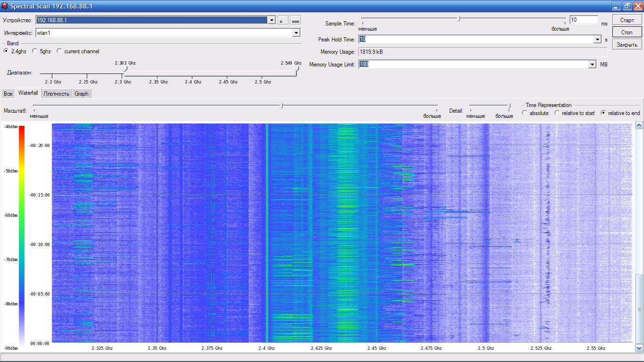Restore down the Spectral Scan window
This screenshot has height=362, width=644.
click(627, 6)
